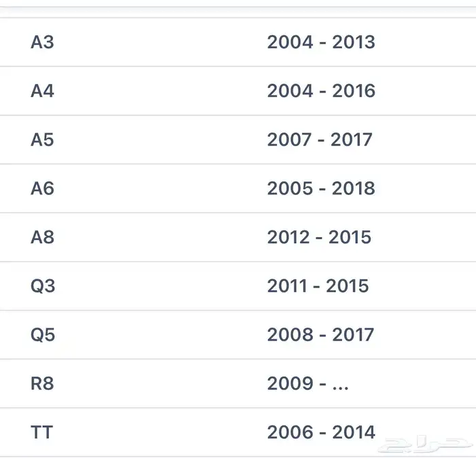Click the 2007 - 2017 year range
The height and width of the screenshot is (458, 476).
(x=320, y=139)
